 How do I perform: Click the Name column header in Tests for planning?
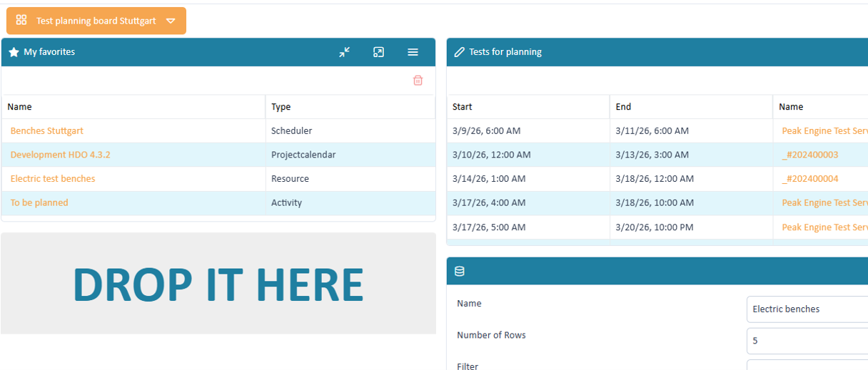click(820, 107)
